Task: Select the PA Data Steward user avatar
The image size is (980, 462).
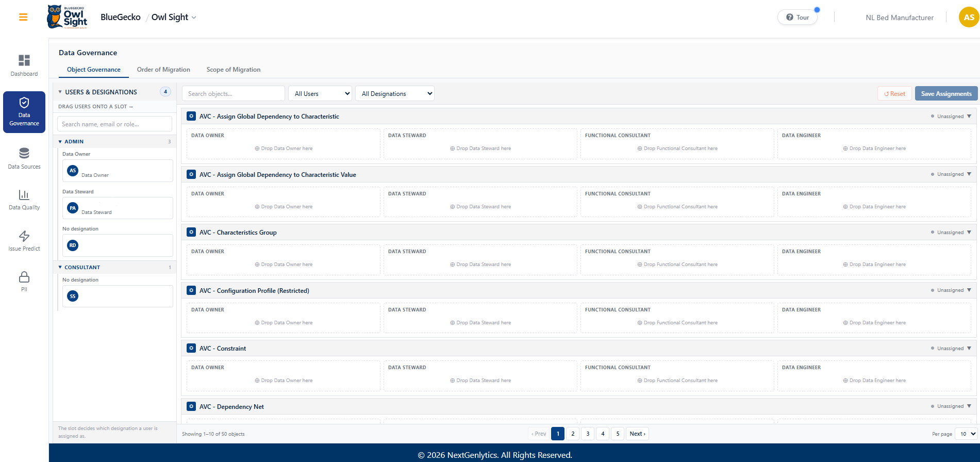Action: [x=73, y=208]
